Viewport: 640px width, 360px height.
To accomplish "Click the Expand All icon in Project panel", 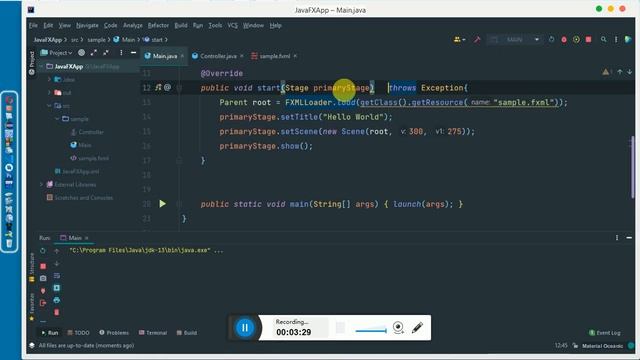I will pyautogui.click(x=94, y=53).
